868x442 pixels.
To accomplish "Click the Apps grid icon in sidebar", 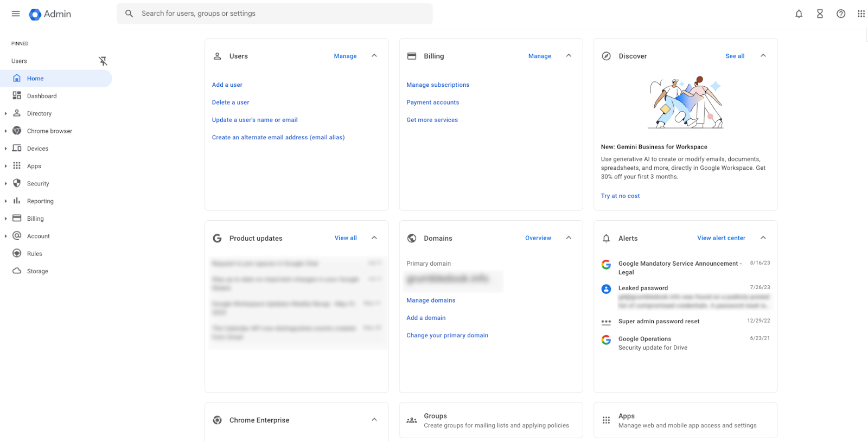I will pyautogui.click(x=17, y=166).
